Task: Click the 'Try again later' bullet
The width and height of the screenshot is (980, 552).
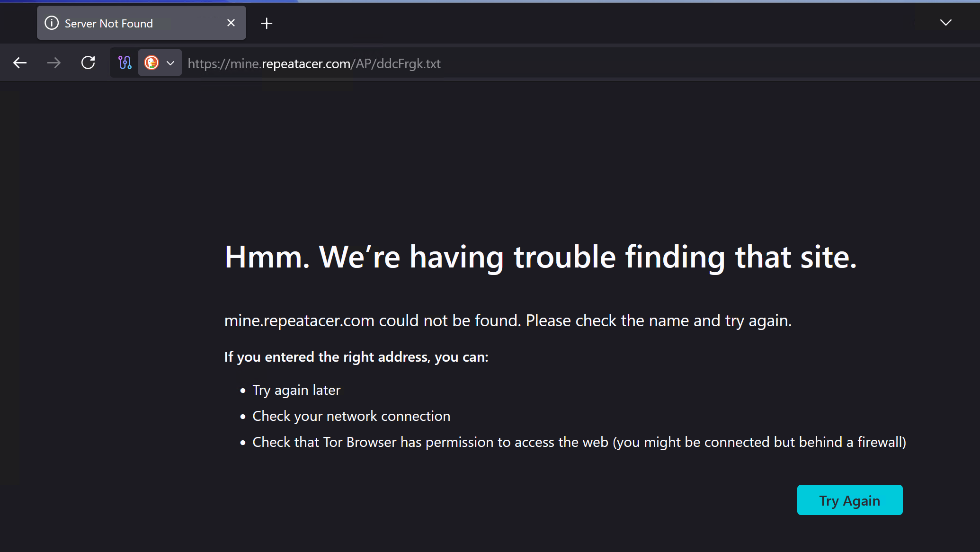Action: coord(296,390)
